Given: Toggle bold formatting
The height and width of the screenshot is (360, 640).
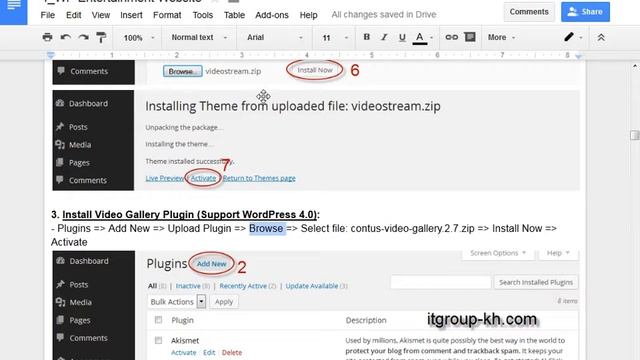Looking at the screenshot, I should (367, 37).
